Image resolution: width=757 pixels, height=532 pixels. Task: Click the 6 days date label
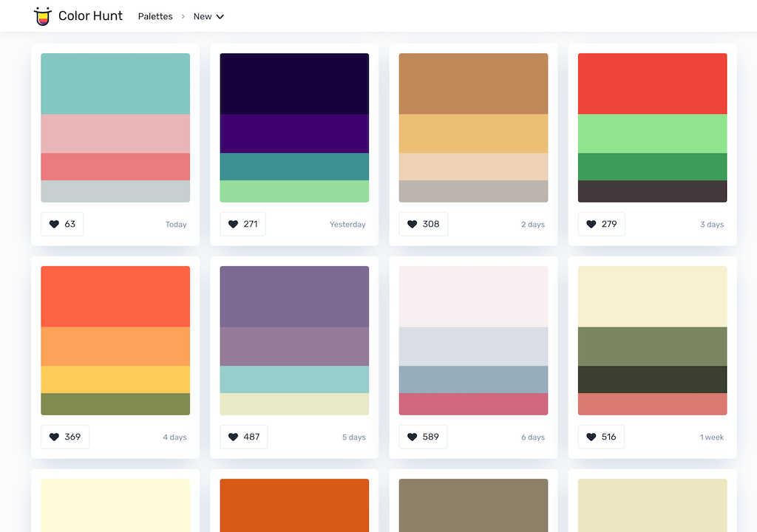pos(533,437)
